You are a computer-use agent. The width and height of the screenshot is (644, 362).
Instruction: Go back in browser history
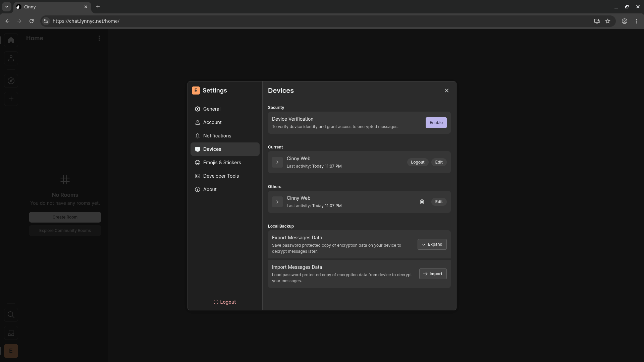coord(7,21)
